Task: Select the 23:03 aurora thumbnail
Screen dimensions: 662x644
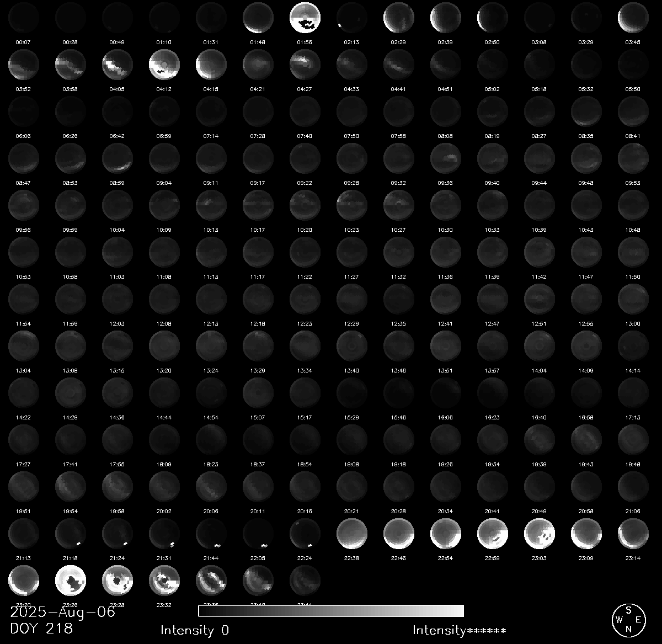Action: 540,534
